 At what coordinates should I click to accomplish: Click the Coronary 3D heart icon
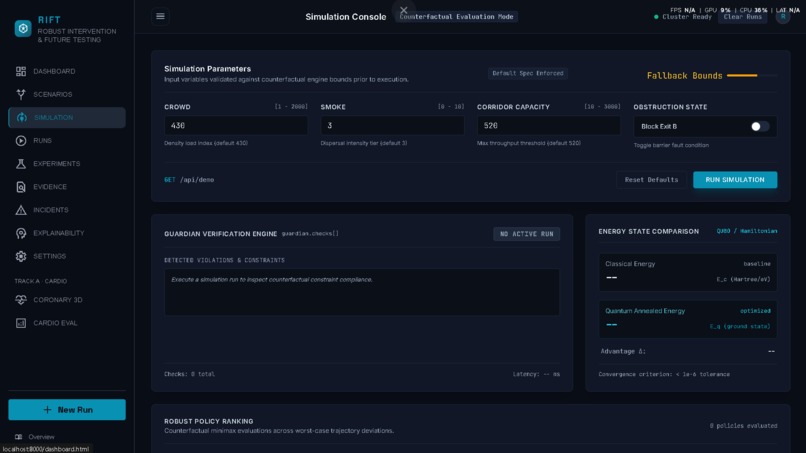21,300
